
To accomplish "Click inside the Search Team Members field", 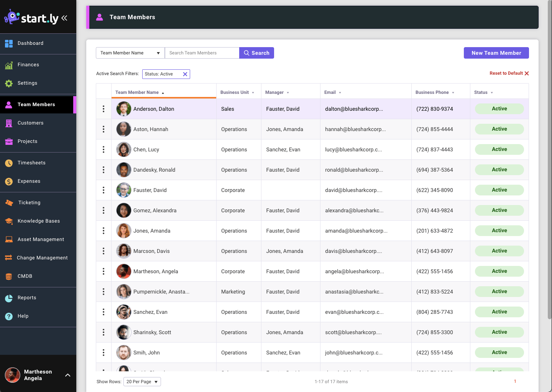I will (202, 52).
